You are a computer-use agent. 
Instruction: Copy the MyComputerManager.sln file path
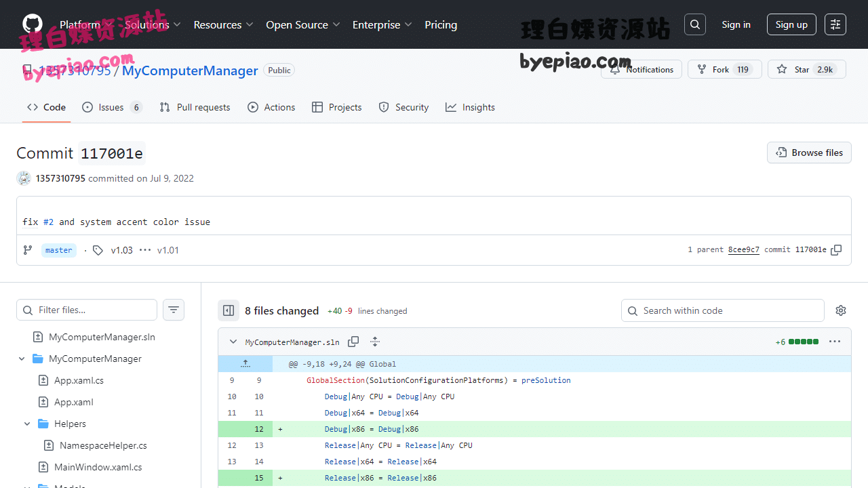tap(353, 342)
